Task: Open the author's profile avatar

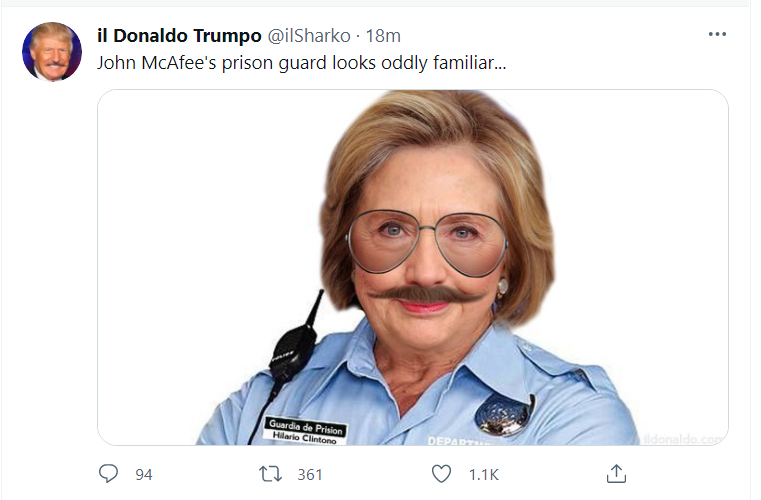Action: [52, 52]
